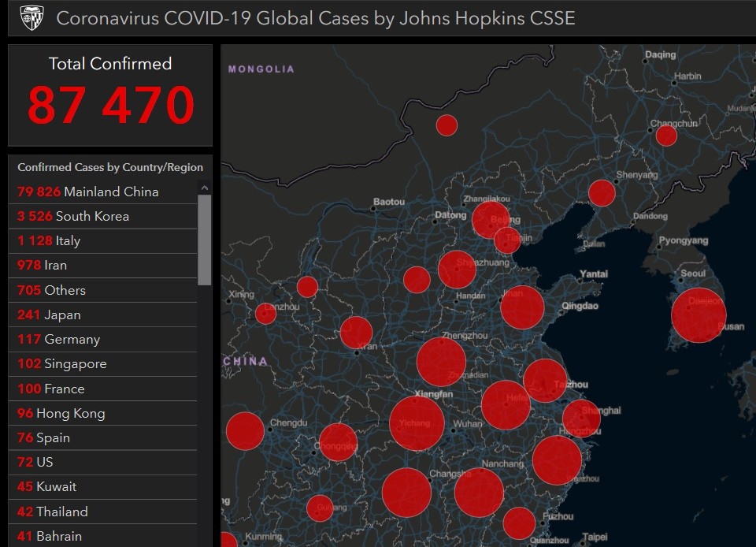Select South Korea row in list
The height and width of the screenshot is (547, 756).
click(x=102, y=216)
